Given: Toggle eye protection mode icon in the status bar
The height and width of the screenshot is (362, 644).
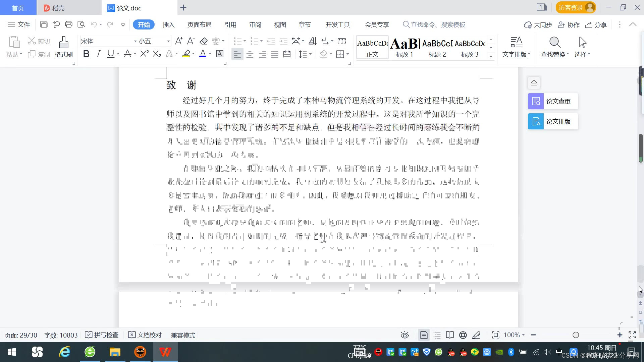Looking at the screenshot, I should tap(405, 335).
